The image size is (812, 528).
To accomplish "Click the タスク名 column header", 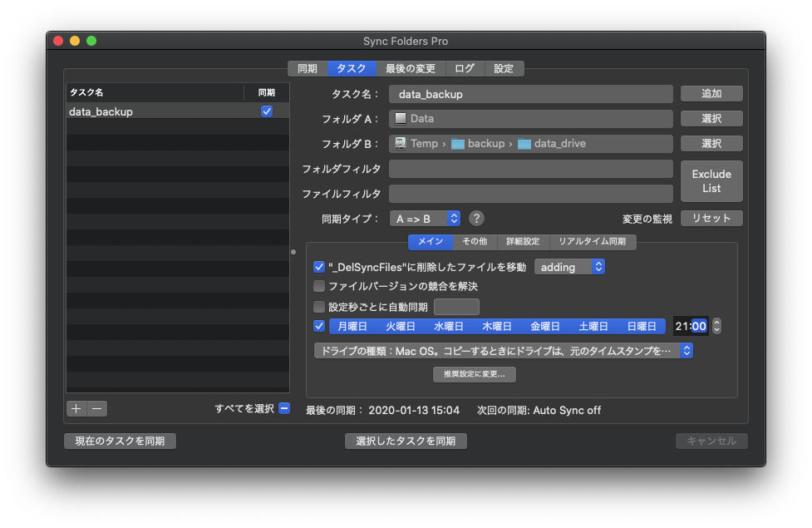I will tap(155, 92).
